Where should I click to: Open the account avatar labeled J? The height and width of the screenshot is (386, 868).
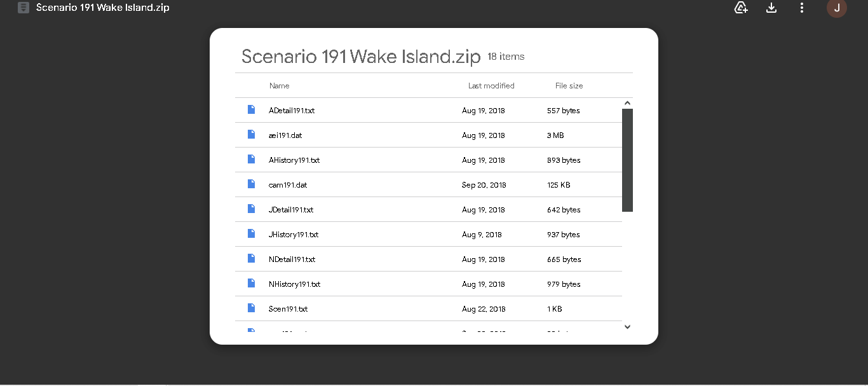click(x=836, y=8)
